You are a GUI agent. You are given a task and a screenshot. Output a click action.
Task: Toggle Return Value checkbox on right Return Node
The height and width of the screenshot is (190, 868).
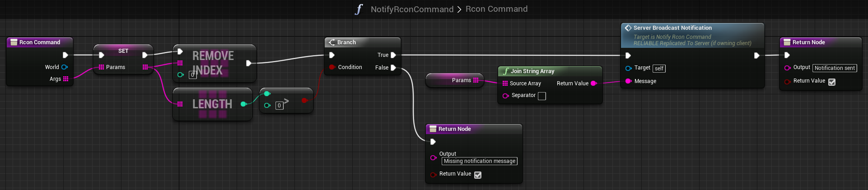tap(832, 82)
